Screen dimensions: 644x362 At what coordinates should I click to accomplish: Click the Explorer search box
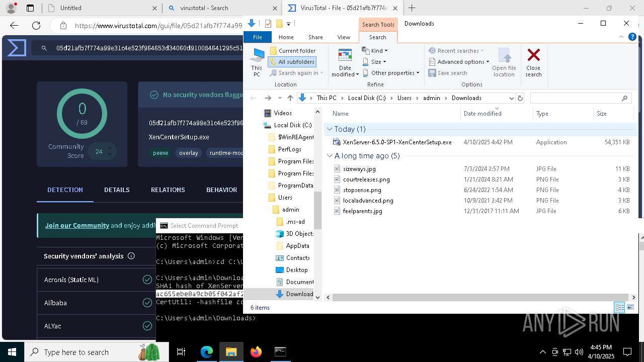click(x=581, y=98)
